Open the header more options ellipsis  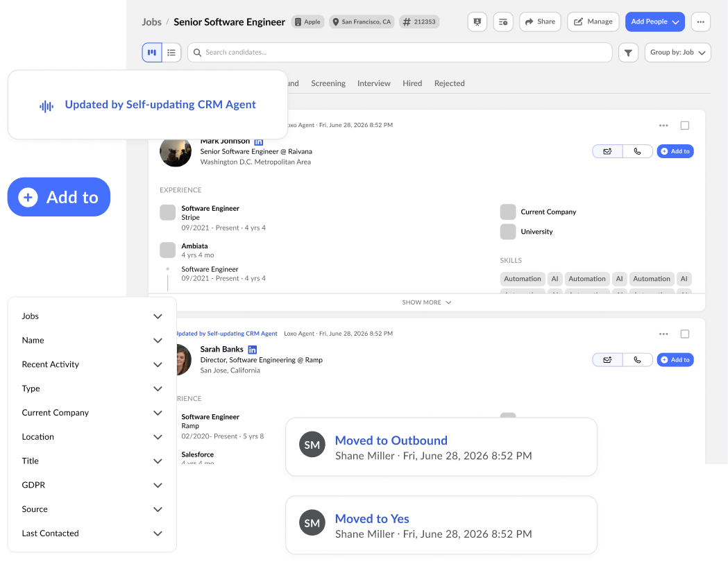pos(701,22)
